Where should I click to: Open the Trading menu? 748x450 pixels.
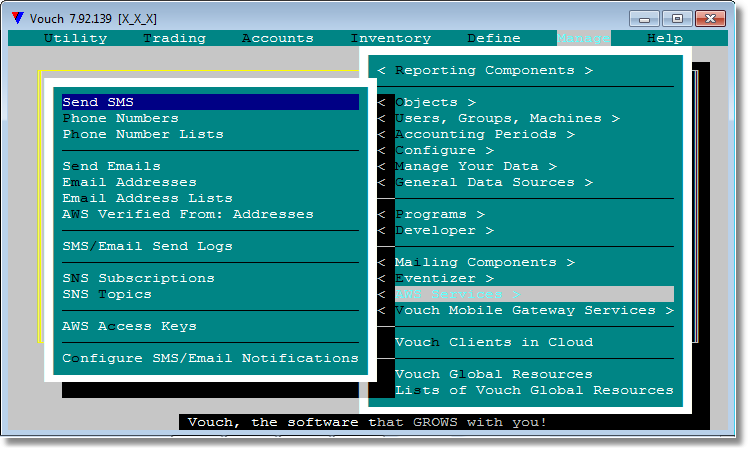click(x=175, y=38)
